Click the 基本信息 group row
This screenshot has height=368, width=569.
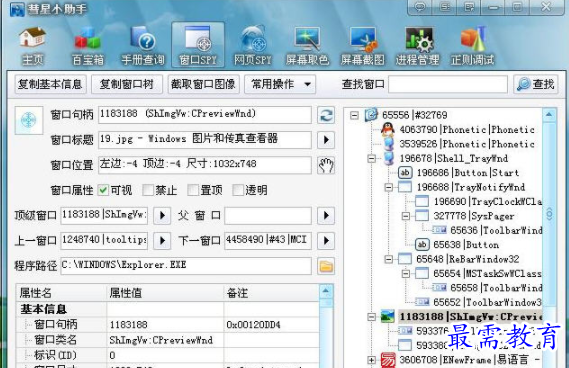tap(168, 309)
